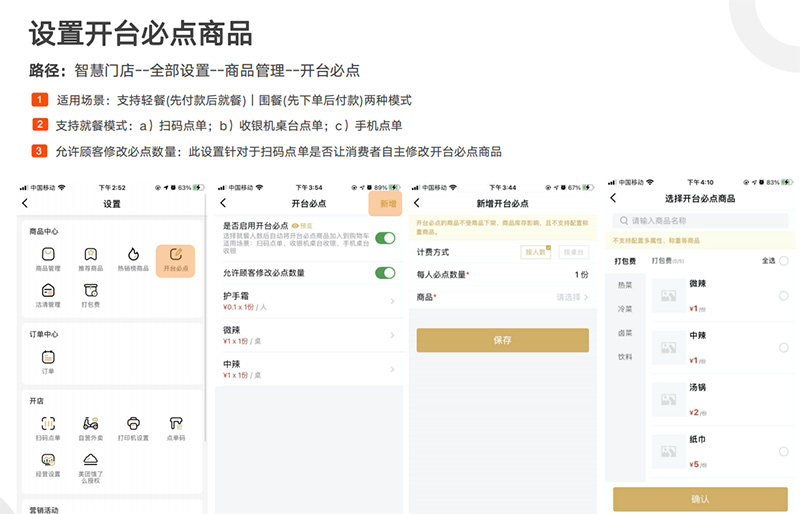Open the 中辣 row chevron in 开台必点 list
Viewport: 800px width, 514px height.
(392, 369)
